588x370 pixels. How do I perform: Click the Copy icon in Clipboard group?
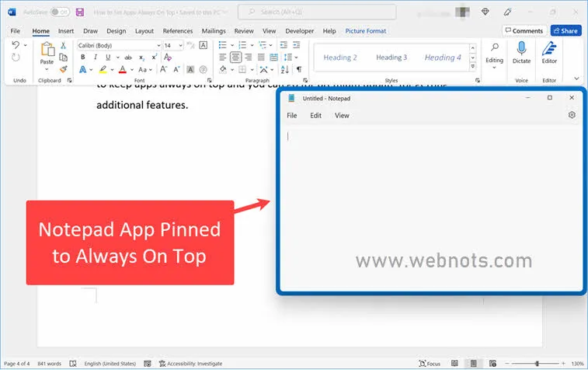coord(64,57)
